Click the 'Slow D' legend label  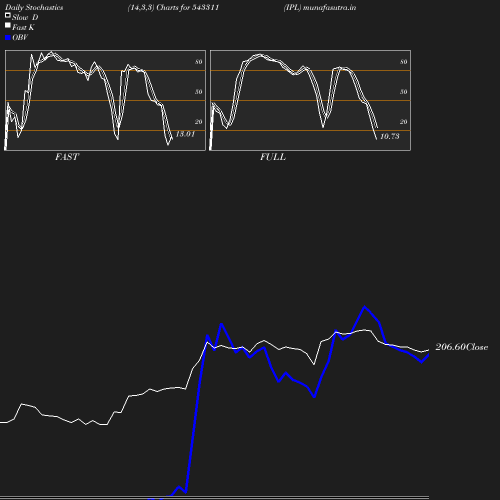click(x=25, y=17)
